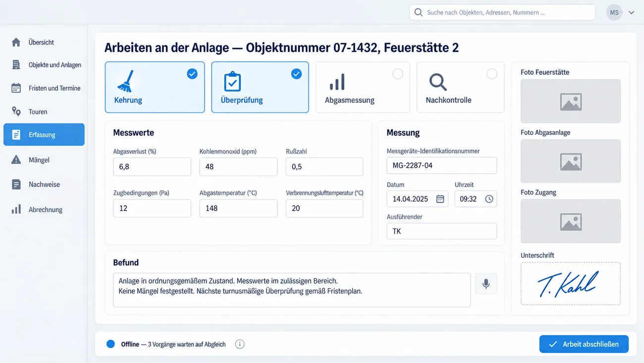Click the Abgasmessung bars icon
644x363 pixels.
pyautogui.click(x=337, y=82)
